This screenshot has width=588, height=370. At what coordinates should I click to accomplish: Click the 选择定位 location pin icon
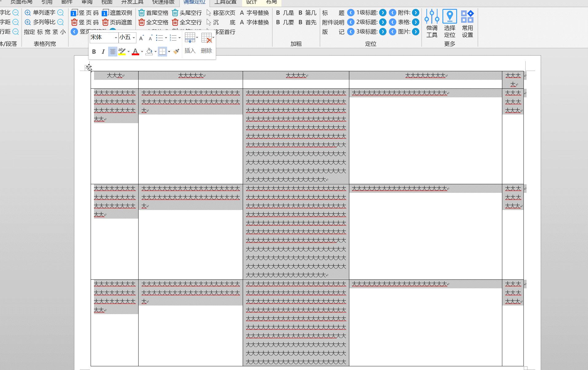coord(449,16)
